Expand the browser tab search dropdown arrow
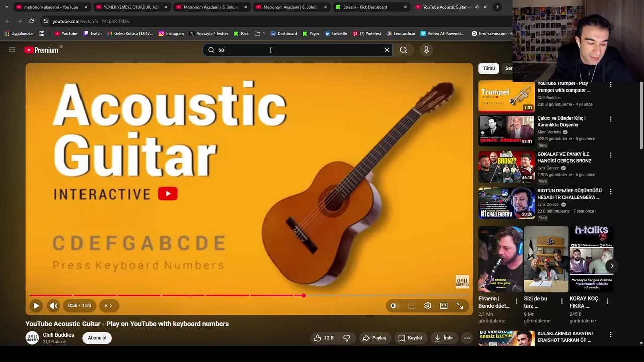 (x=7, y=7)
